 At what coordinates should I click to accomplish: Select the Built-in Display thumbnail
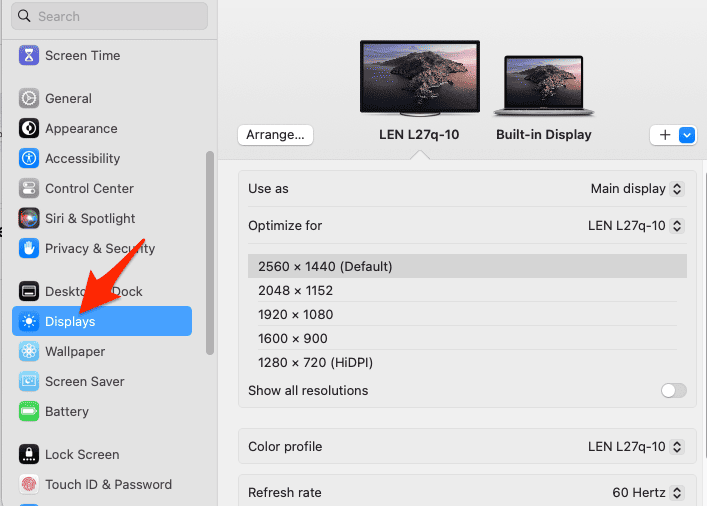click(544, 85)
